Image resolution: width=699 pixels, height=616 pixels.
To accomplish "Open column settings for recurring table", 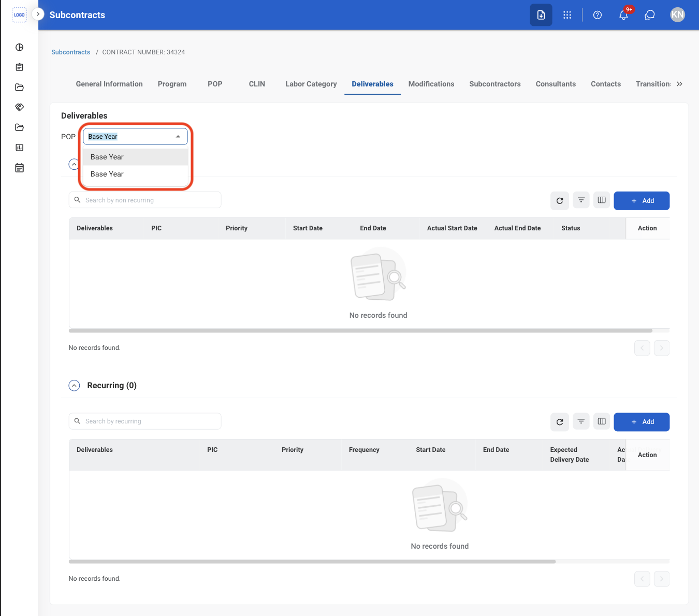I will click(x=602, y=421).
